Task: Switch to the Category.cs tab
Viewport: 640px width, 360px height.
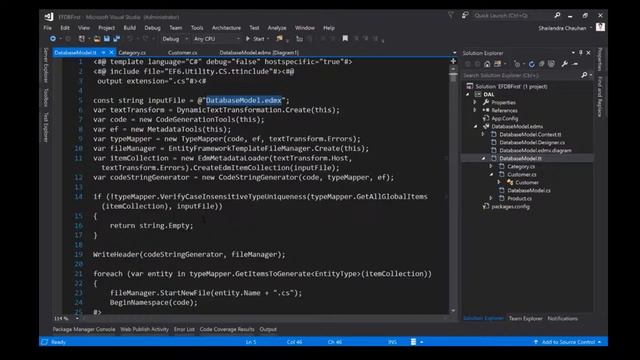Action: click(132, 53)
